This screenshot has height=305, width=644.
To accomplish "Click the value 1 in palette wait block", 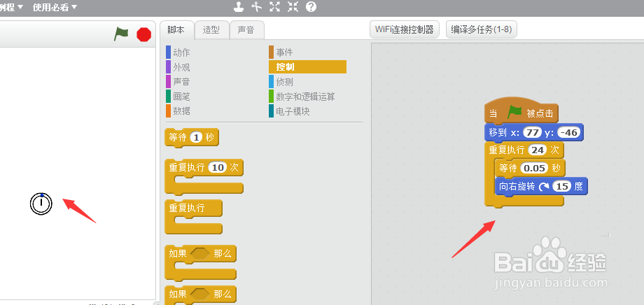I will (x=196, y=138).
